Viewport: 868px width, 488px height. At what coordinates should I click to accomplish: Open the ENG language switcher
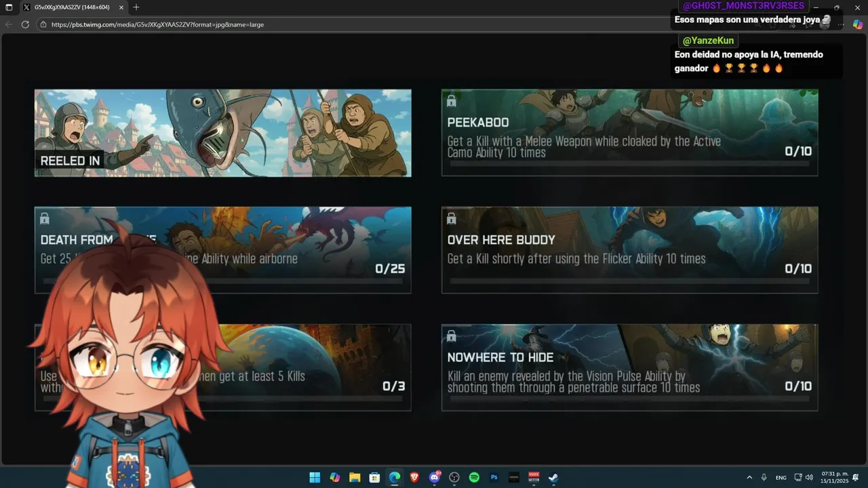781,477
